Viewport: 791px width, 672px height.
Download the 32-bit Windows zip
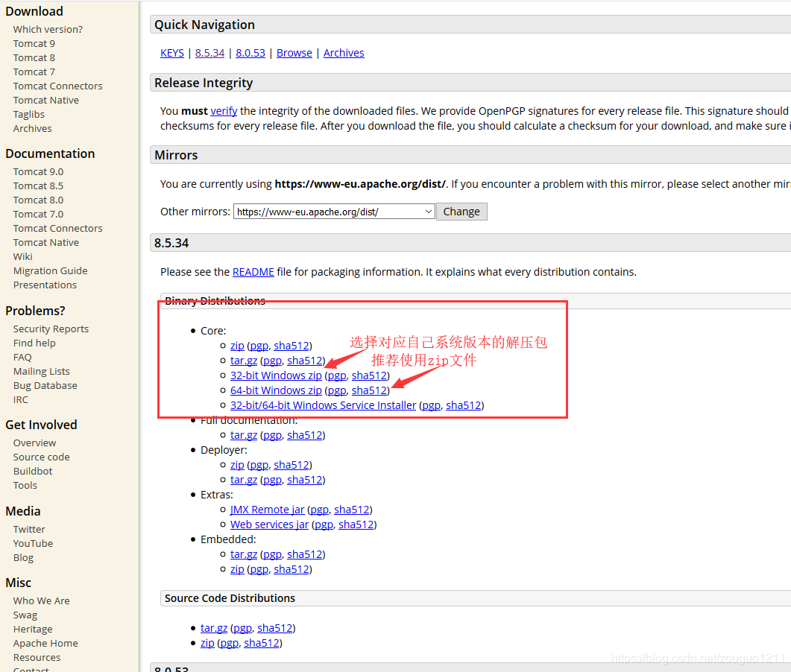[x=276, y=375]
